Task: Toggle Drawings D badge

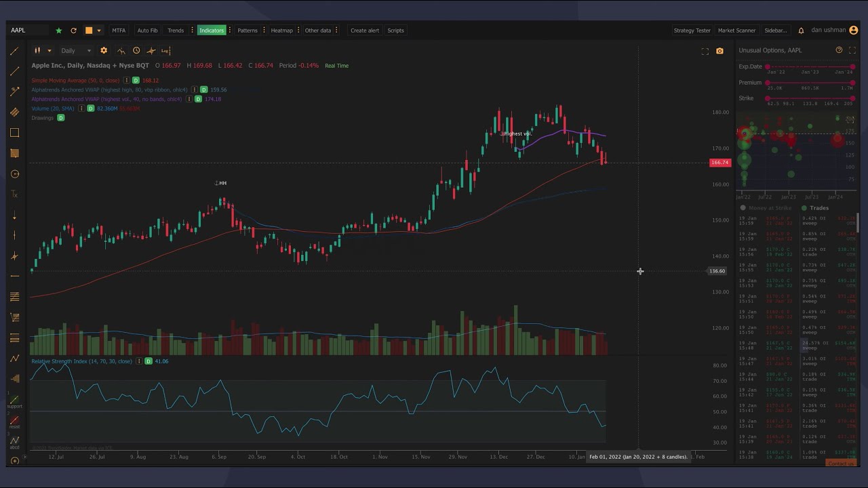Action: 60,118
